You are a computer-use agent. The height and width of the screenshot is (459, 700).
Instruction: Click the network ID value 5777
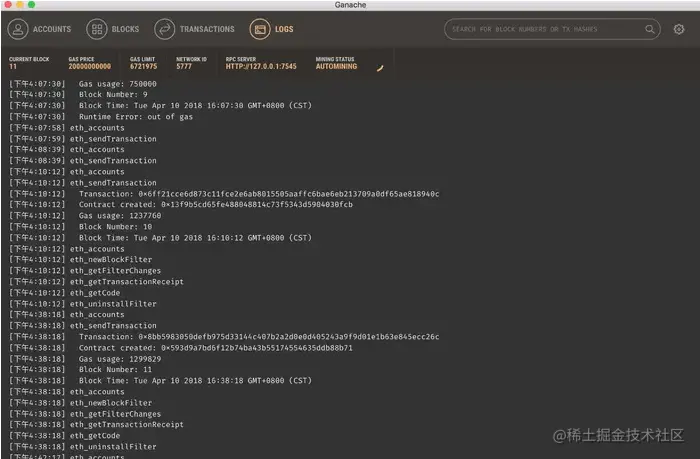point(184,67)
